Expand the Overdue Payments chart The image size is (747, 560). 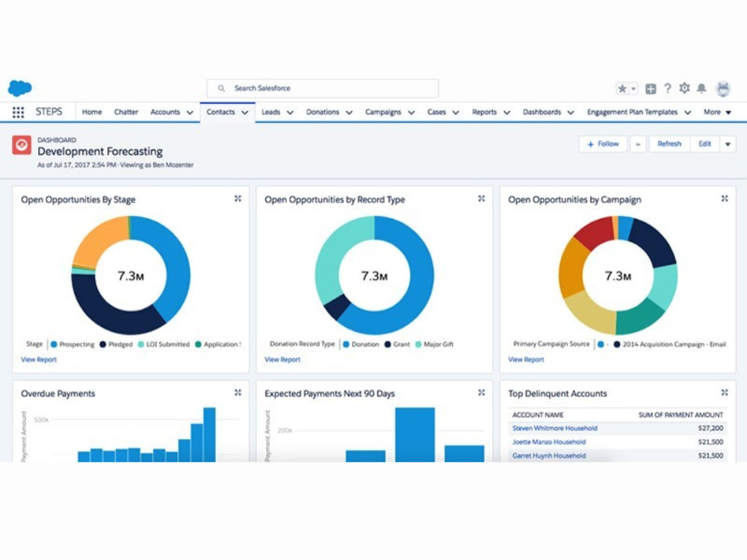[x=238, y=393]
